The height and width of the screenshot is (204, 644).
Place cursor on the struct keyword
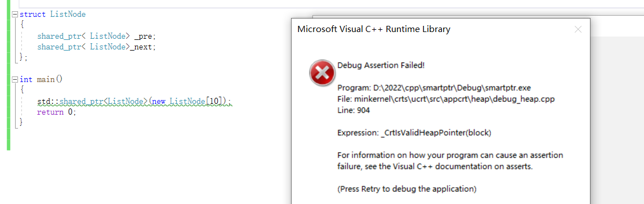click(x=33, y=15)
